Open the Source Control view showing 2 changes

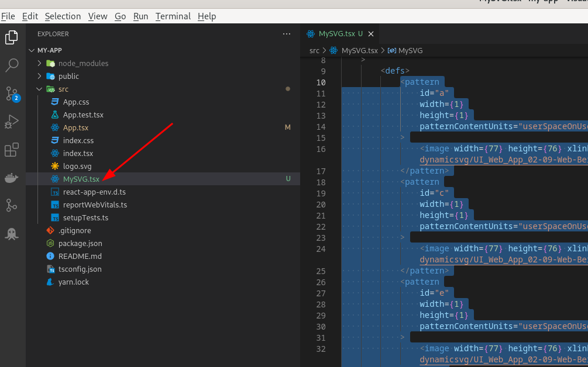coord(12,93)
